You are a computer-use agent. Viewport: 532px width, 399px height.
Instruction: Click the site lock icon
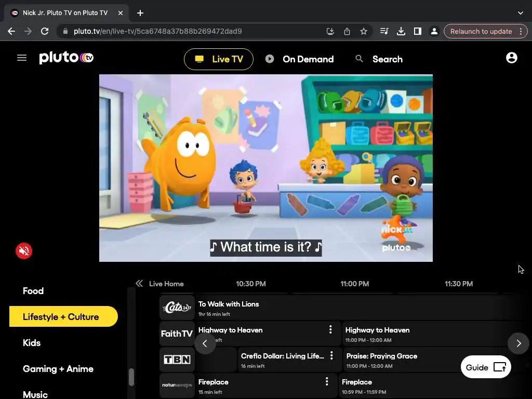coord(65,31)
